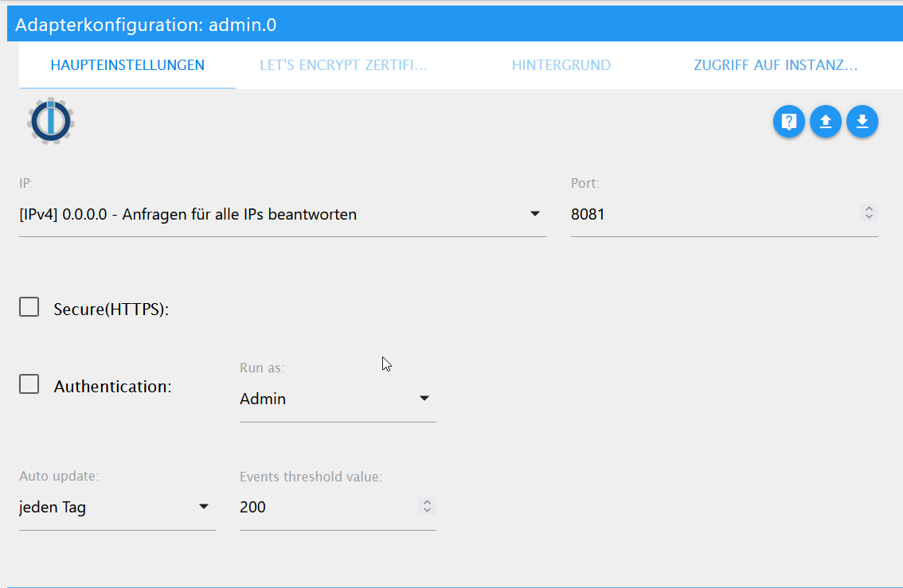Tick the Authentication checkbox
This screenshot has height=588, width=903.
(x=29, y=385)
